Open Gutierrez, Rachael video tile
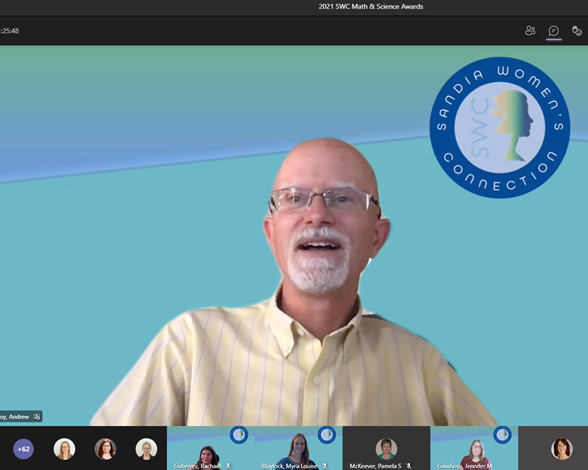Viewport: 588px width, 470px height. point(211,448)
